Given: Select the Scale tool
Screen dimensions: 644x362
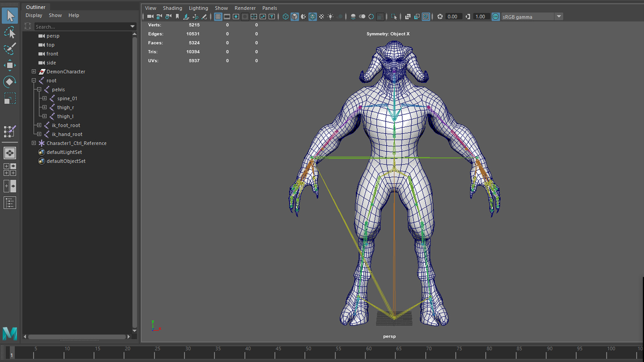Looking at the screenshot, I should [x=10, y=98].
